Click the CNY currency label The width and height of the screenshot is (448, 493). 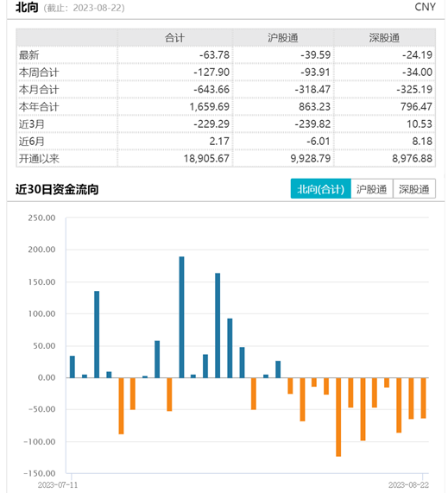(x=425, y=7)
